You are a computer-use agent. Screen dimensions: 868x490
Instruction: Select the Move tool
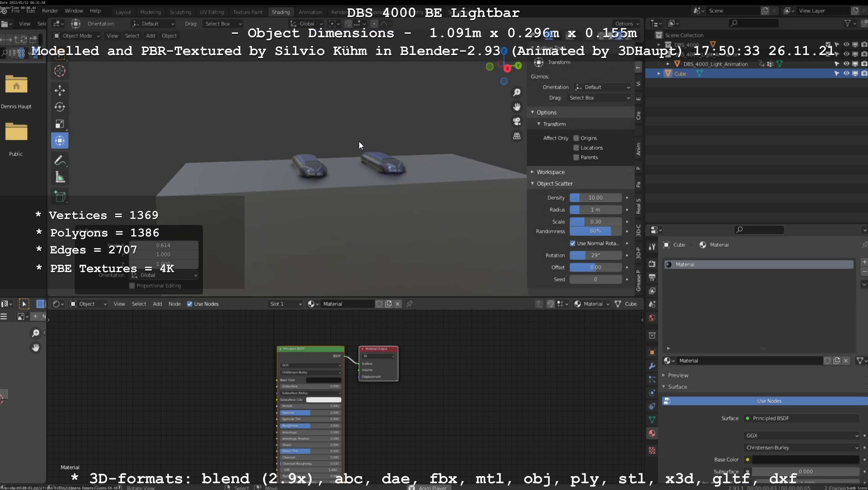[x=60, y=90]
